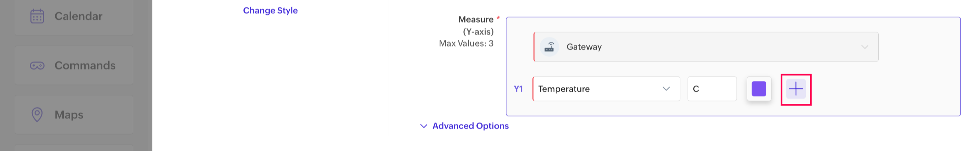
Task: Click the Y1 axis label
Action: click(518, 89)
